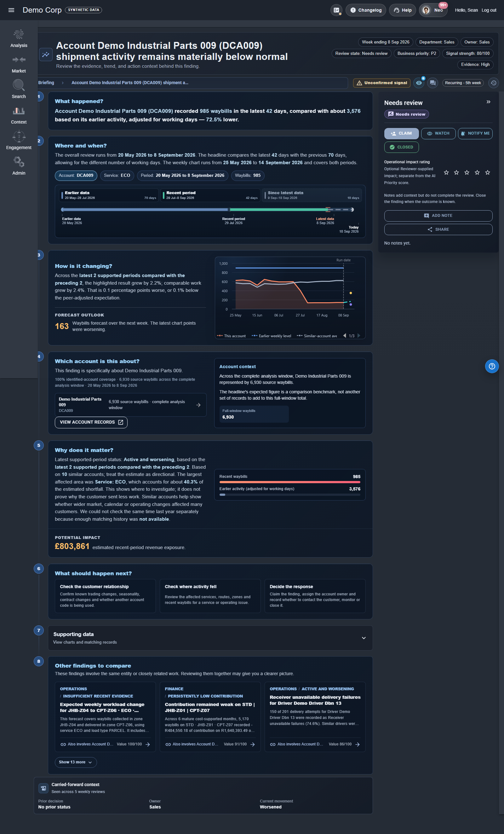Image resolution: width=504 pixels, height=834 pixels.
Task: Click the Log out link
Action: click(x=489, y=10)
